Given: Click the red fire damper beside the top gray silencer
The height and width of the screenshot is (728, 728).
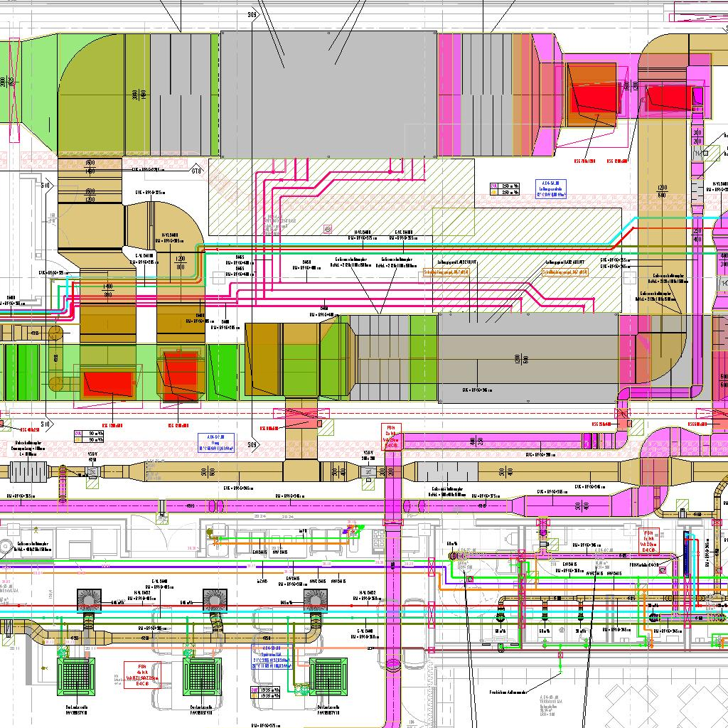Looking at the screenshot, I should pyautogui.click(x=591, y=97).
